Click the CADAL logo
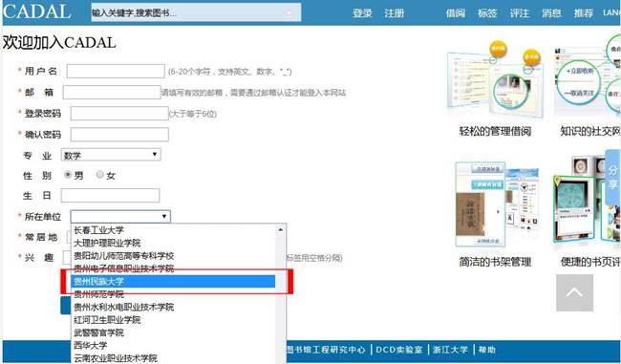The height and width of the screenshot is (364, 621). pyautogui.click(x=37, y=11)
